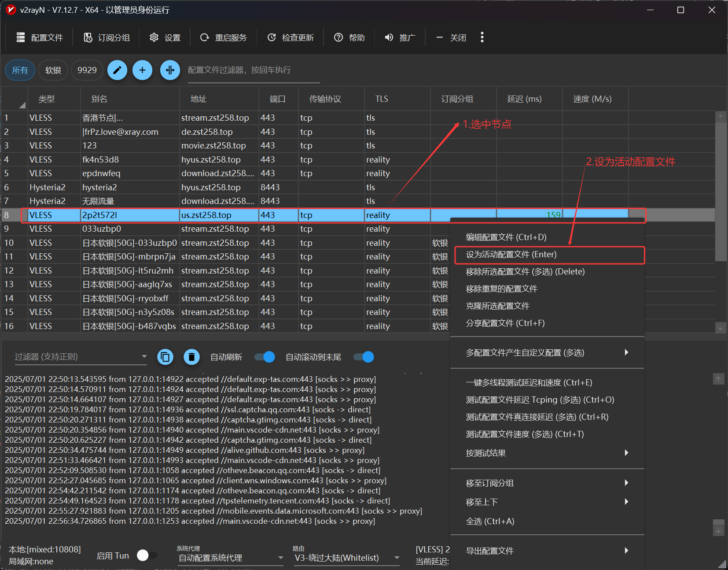Click the blue plus add subscription button

[x=142, y=70]
